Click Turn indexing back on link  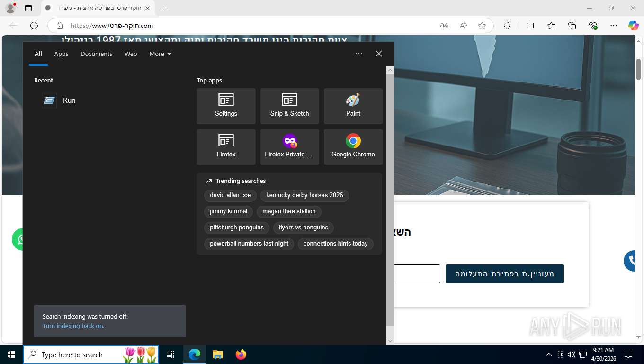[73, 326]
